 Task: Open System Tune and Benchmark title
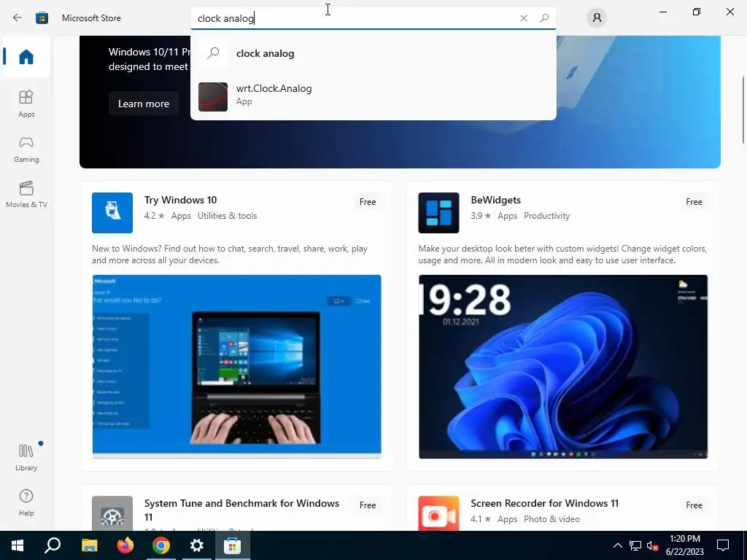pos(241,510)
